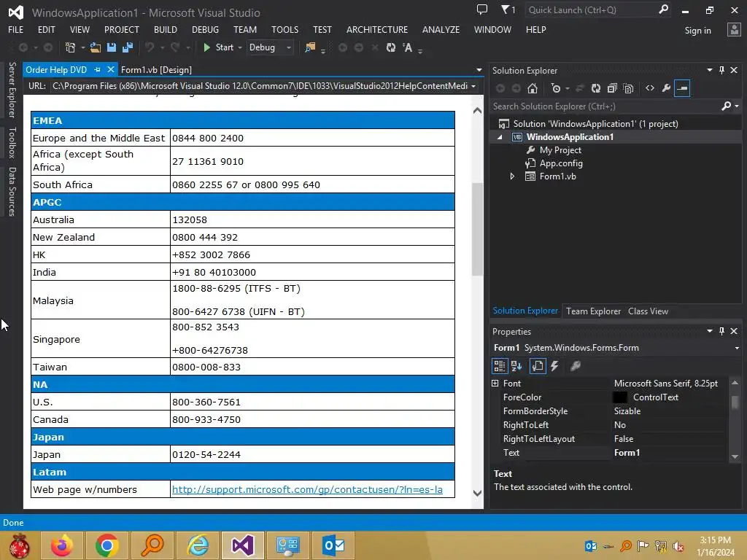This screenshot has width=747, height=560.
Task: Open the BUILD menu
Action: [x=166, y=29]
